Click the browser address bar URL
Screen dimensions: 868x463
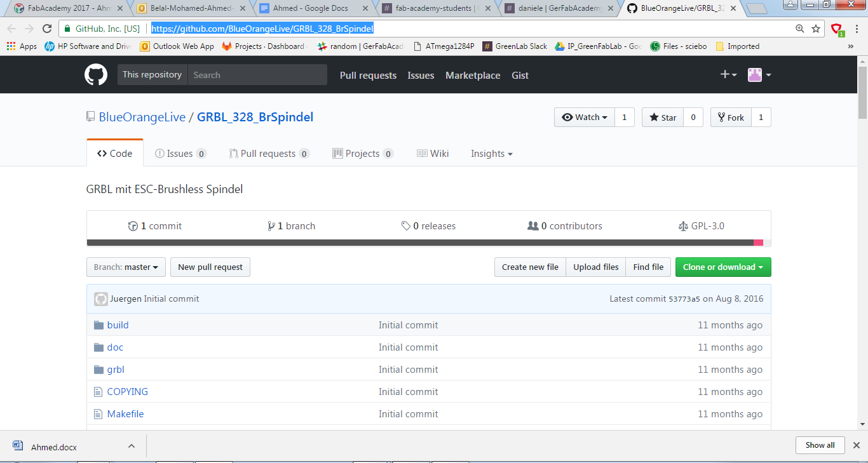click(262, 29)
